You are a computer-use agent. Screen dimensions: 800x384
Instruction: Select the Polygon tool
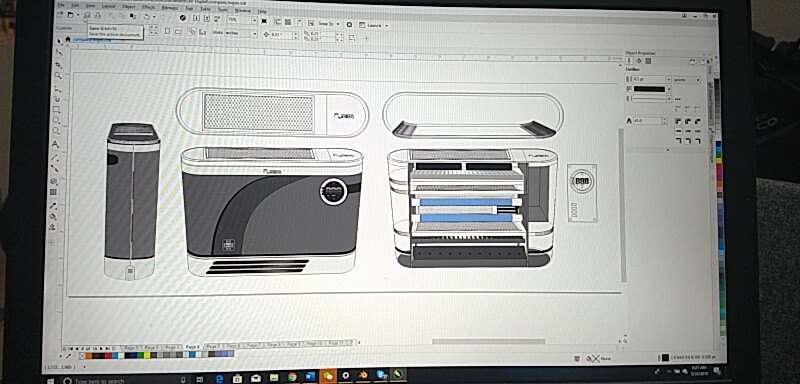pos(56,132)
